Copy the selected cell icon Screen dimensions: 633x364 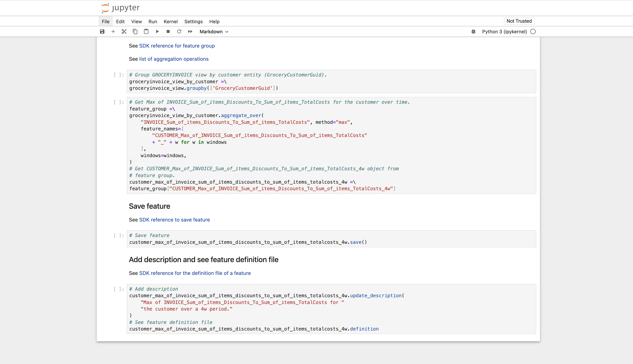(135, 31)
